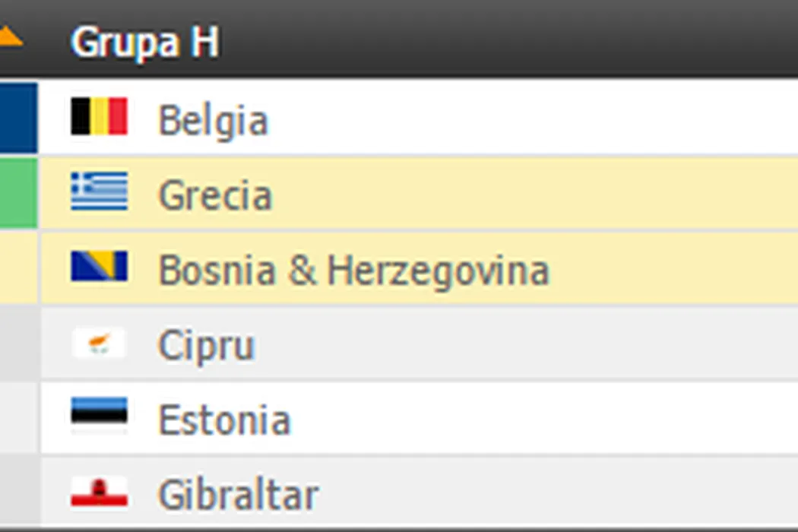
Task: Click the yellow status cell beside Bosnia & Herzegovina
Action: tap(18, 268)
